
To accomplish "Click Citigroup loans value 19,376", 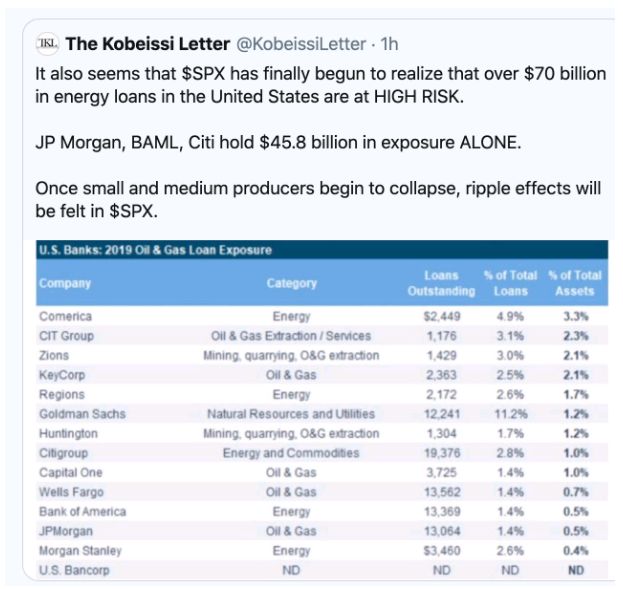I will (x=442, y=453).
